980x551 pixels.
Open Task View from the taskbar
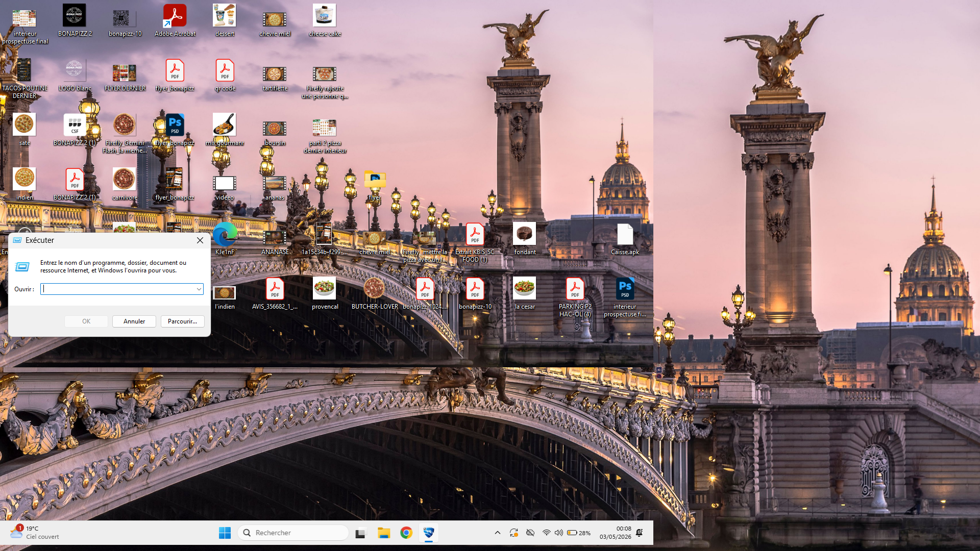tap(361, 533)
